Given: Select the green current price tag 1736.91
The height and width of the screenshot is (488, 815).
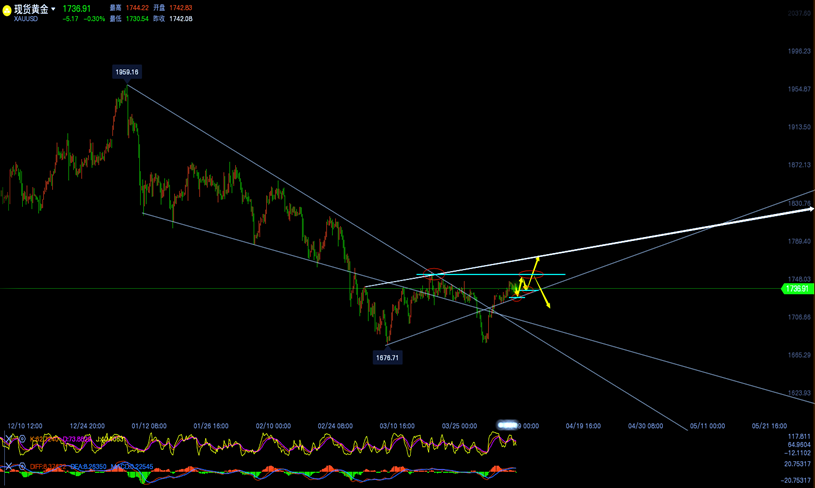Looking at the screenshot, I should click(796, 289).
